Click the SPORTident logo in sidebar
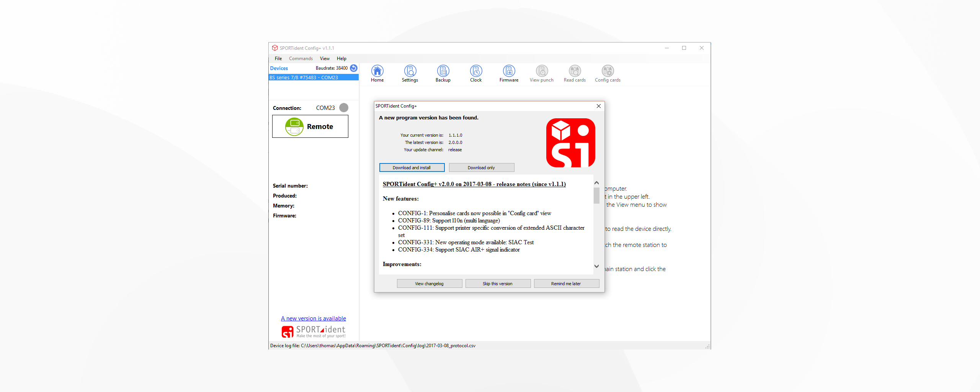 314,332
